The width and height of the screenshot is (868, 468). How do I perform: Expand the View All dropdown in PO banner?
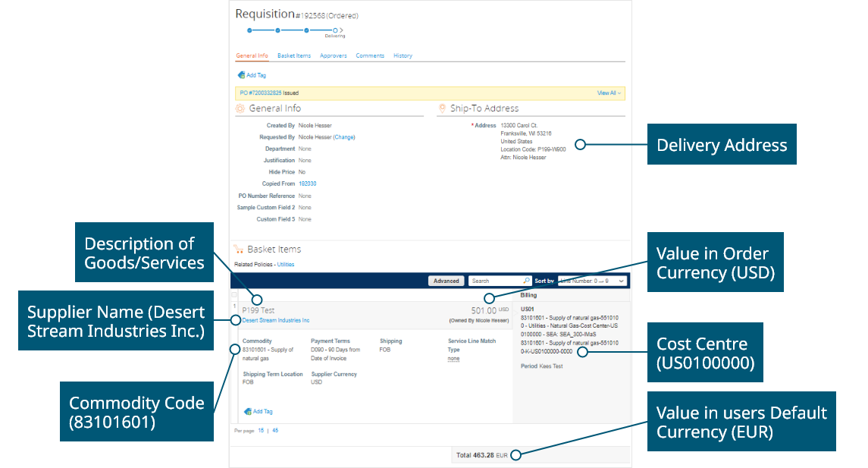[x=609, y=93]
